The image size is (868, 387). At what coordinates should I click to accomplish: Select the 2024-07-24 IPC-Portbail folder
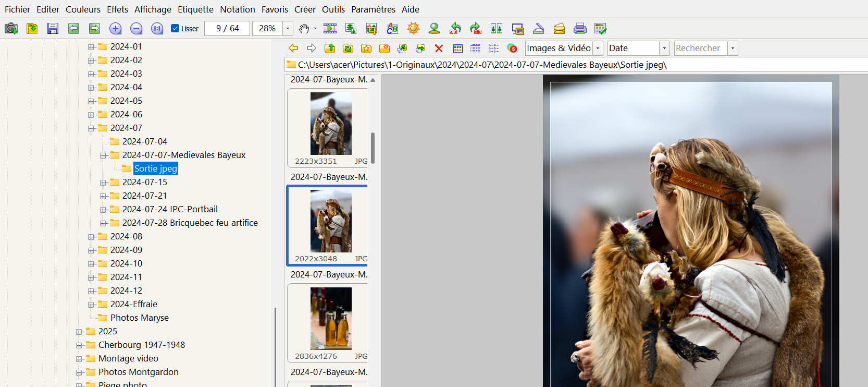pyautogui.click(x=170, y=209)
